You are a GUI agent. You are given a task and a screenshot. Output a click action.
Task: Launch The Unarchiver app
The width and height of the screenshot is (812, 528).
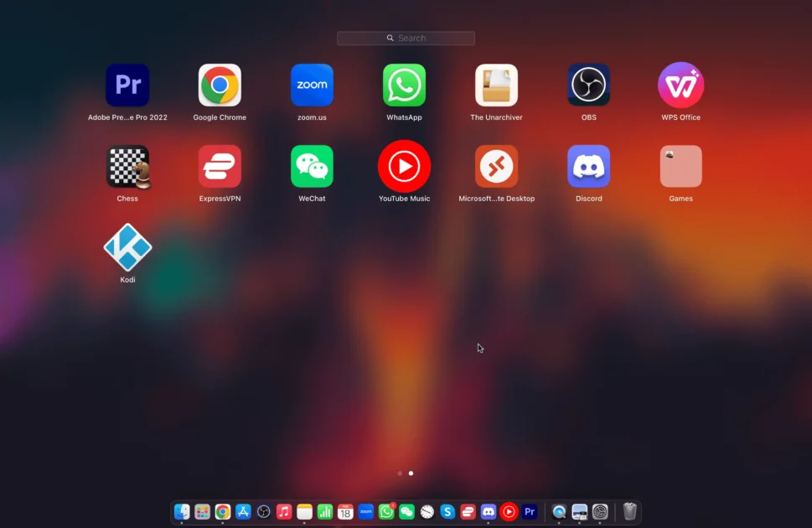(x=496, y=84)
